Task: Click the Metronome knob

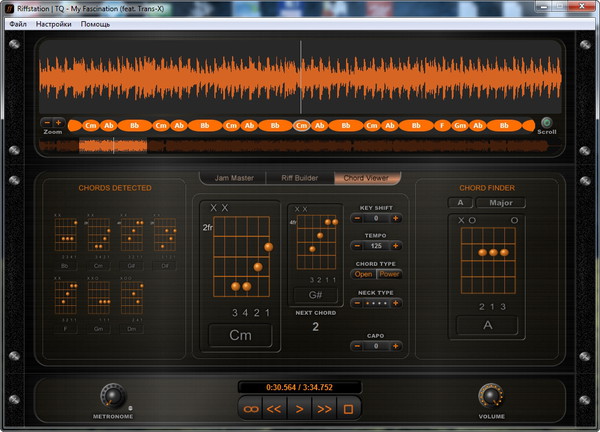Action: tap(112, 395)
